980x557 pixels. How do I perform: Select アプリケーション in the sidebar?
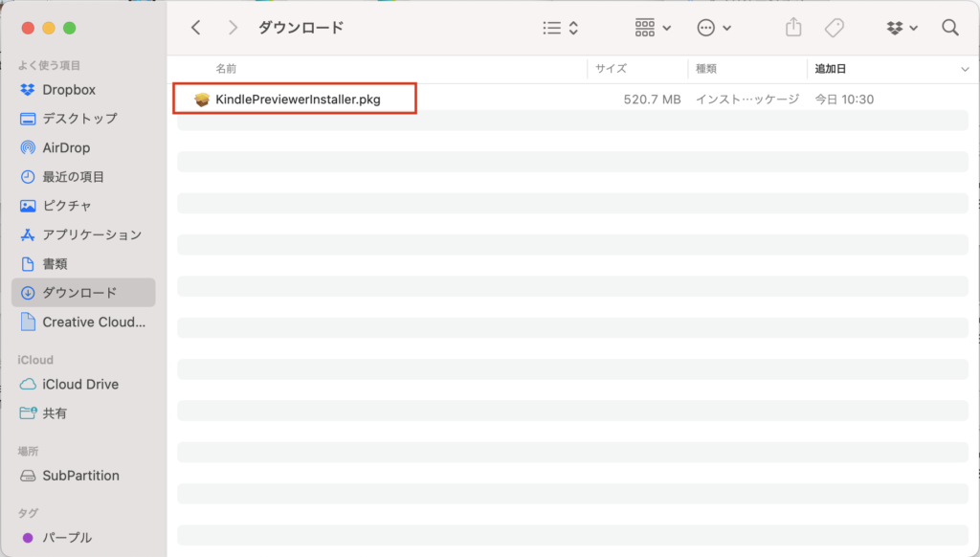pyautogui.click(x=91, y=234)
